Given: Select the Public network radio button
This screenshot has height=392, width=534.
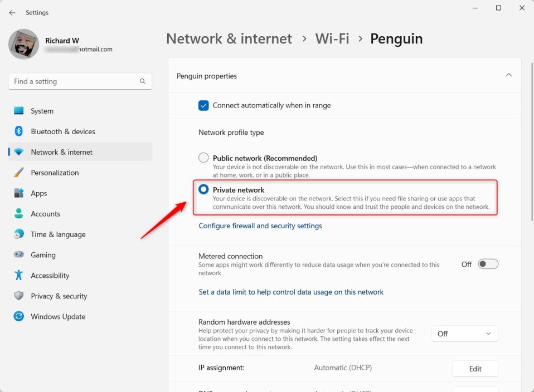Looking at the screenshot, I should tap(204, 158).
